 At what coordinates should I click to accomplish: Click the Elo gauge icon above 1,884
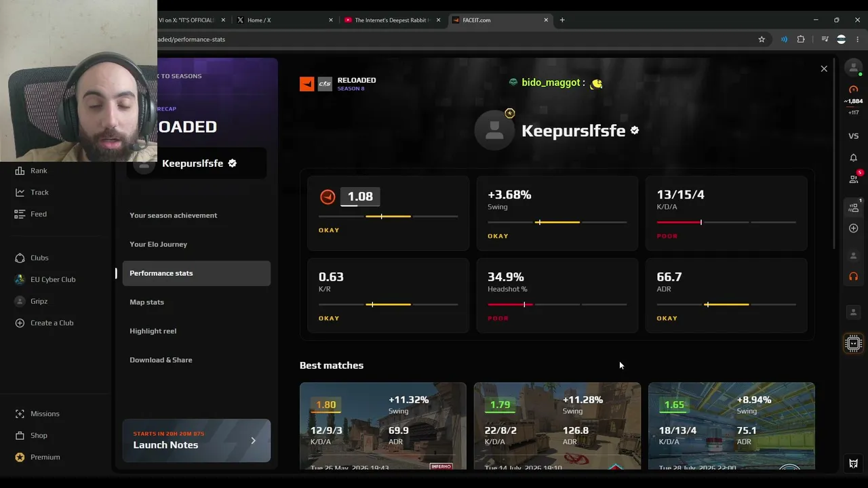pyautogui.click(x=854, y=89)
